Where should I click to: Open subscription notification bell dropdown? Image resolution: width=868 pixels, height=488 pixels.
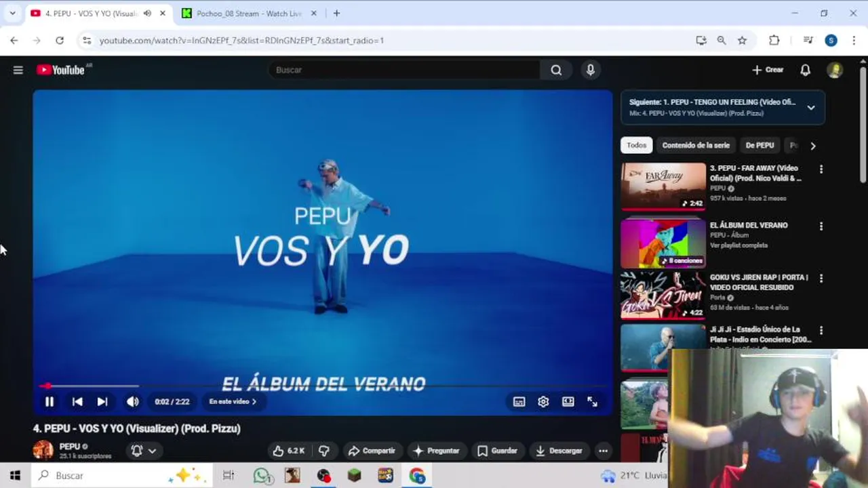pyautogui.click(x=144, y=451)
